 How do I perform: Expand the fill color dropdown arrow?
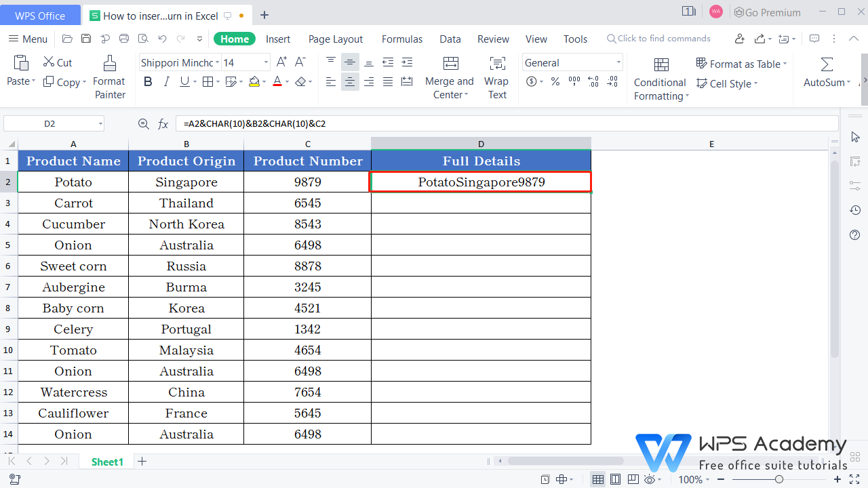pyautogui.click(x=264, y=82)
